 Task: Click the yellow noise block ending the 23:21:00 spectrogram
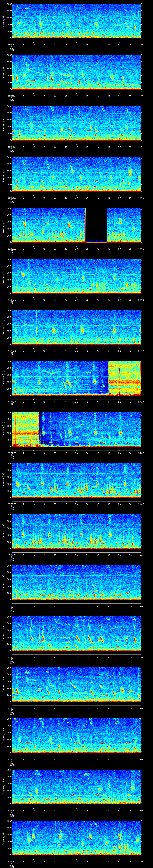pyautogui.click(x=125, y=378)
